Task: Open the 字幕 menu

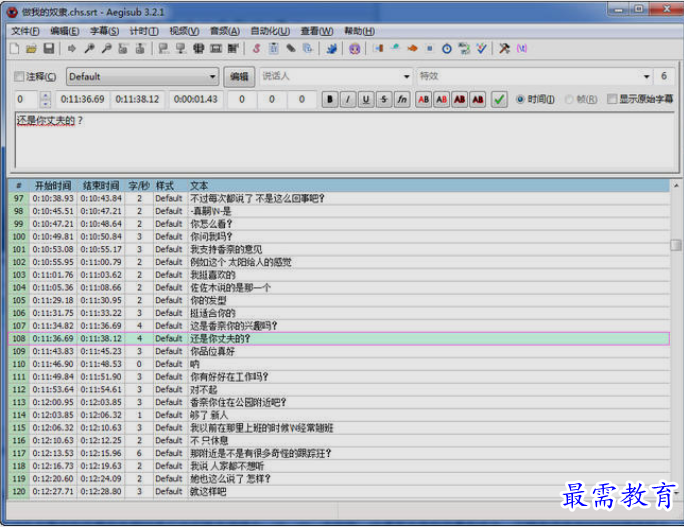Action: [105, 31]
